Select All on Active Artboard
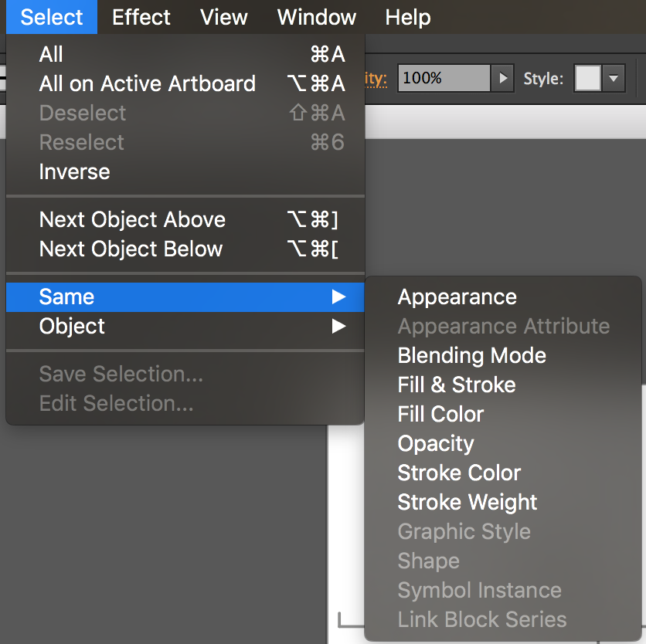This screenshot has height=644, width=646. (x=147, y=83)
